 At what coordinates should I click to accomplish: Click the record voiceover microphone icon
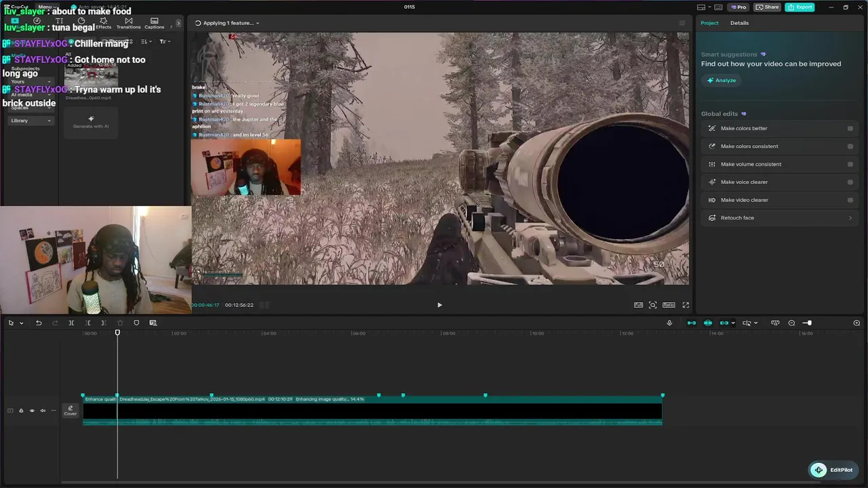669,323
